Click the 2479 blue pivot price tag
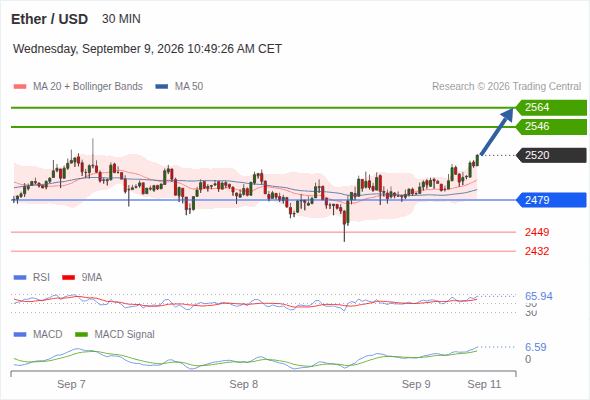Viewport: 590px width, 400px height. pyautogui.click(x=551, y=200)
